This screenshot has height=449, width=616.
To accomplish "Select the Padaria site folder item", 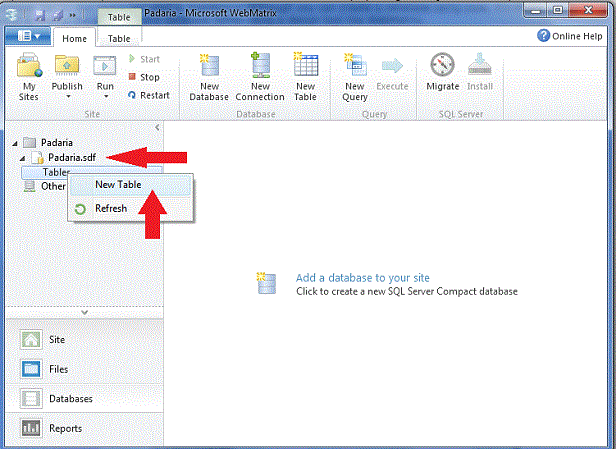I will [57, 143].
